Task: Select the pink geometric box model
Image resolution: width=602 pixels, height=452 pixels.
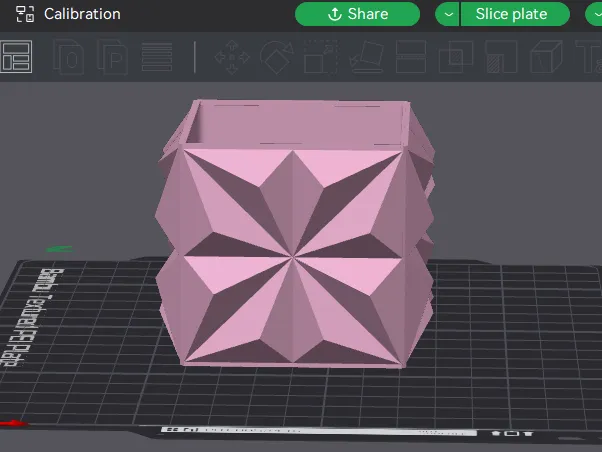Action: coord(294,234)
